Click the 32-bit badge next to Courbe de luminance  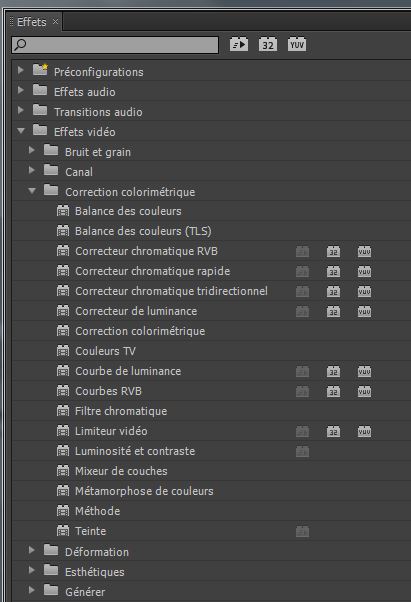[x=333, y=371]
